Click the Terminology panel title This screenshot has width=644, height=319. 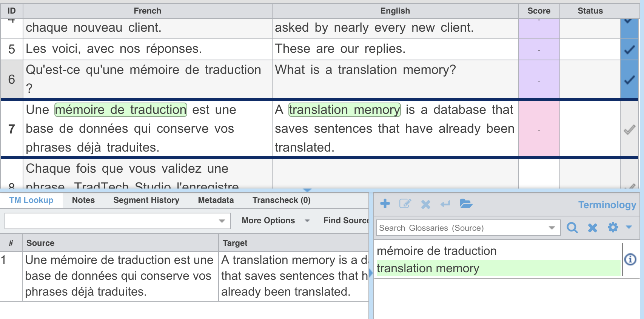tap(607, 205)
